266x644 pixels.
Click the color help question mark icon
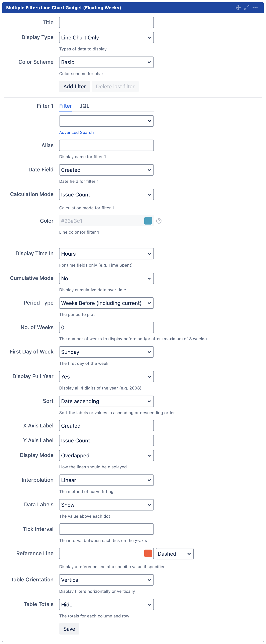159,221
